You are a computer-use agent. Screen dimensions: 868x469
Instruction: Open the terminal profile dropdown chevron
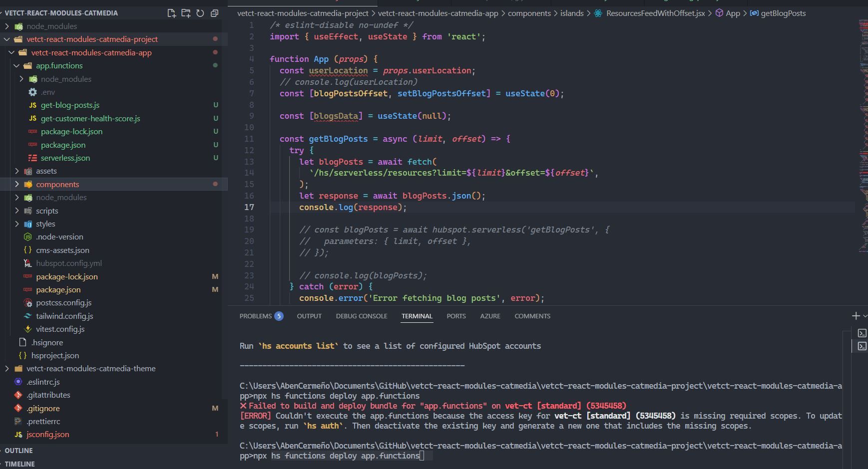pyautogui.click(x=866, y=315)
